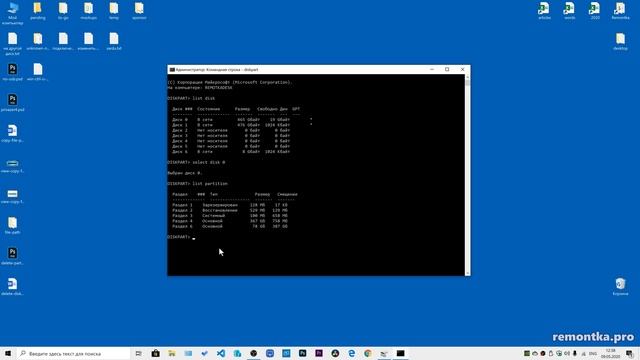
Task: Click the "Раздел 6" Основной row
Action: click(x=230, y=226)
